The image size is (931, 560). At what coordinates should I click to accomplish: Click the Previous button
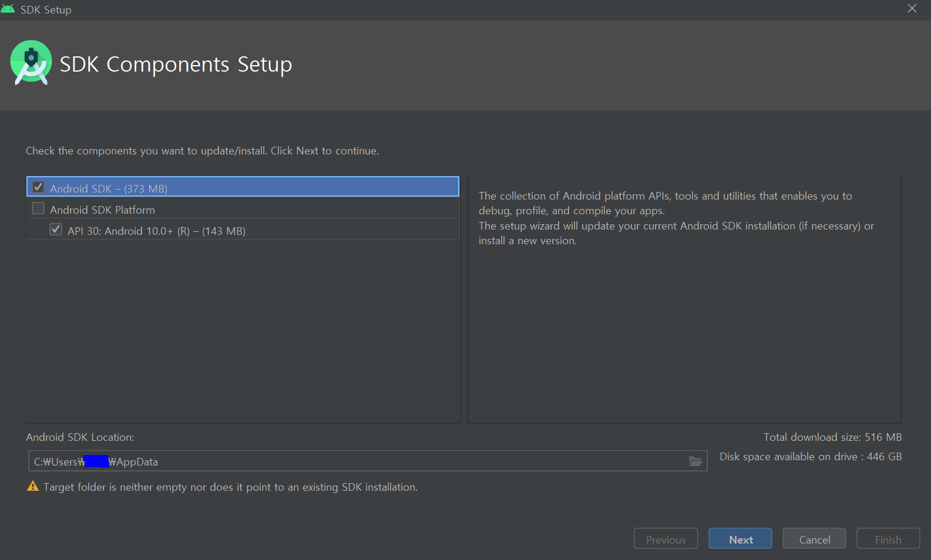click(666, 539)
